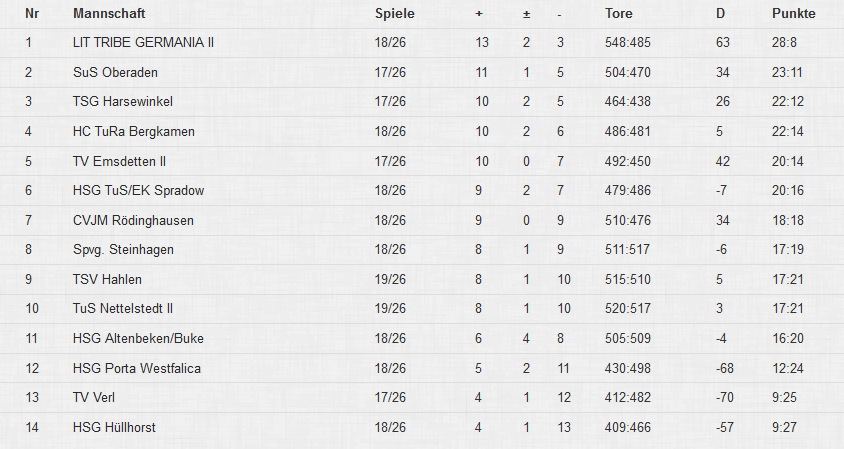Click the D goal-difference column header
The image size is (844, 449).
[720, 14]
